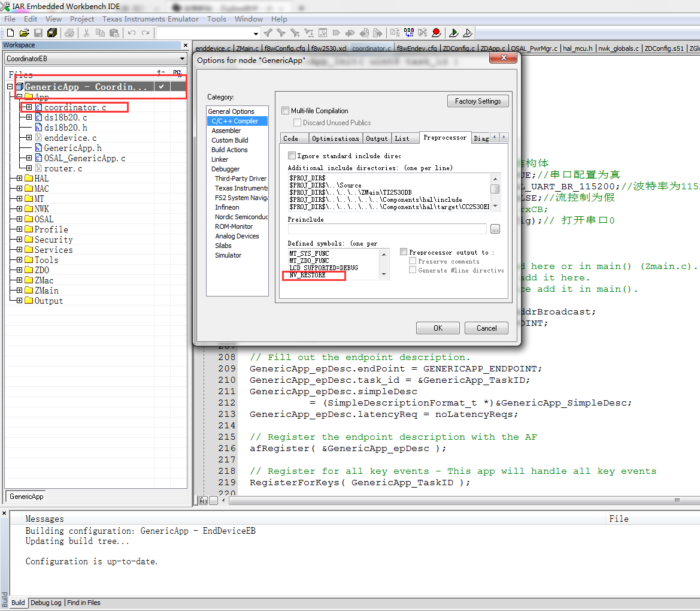Expand the ZMain folder node
Image resolution: width=700 pixels, height=611 pixels.
(x=19, y=291)
